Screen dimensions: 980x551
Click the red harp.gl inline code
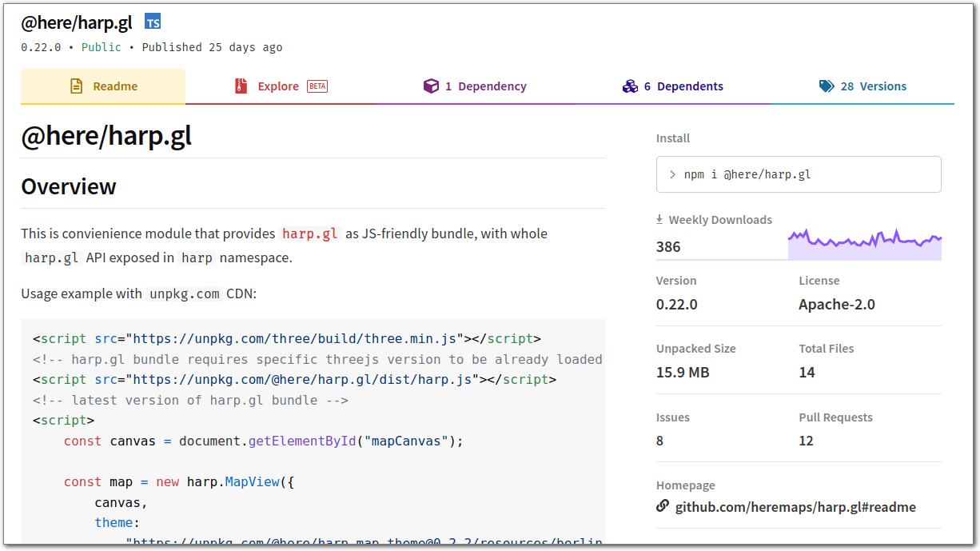(x=310, y=234)
